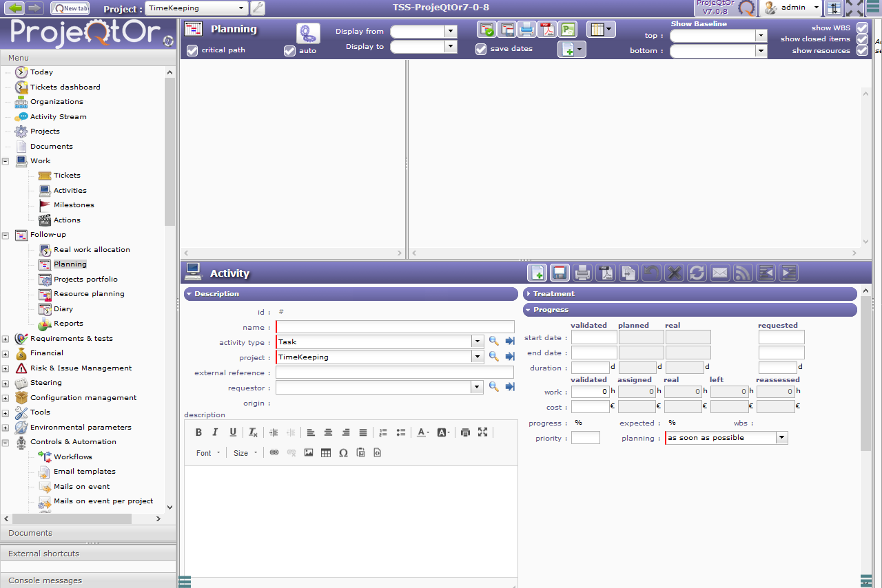This screenshot has height=588, width=882.
Task: Expand the Financial menu tree node
Action: [6, 353]
